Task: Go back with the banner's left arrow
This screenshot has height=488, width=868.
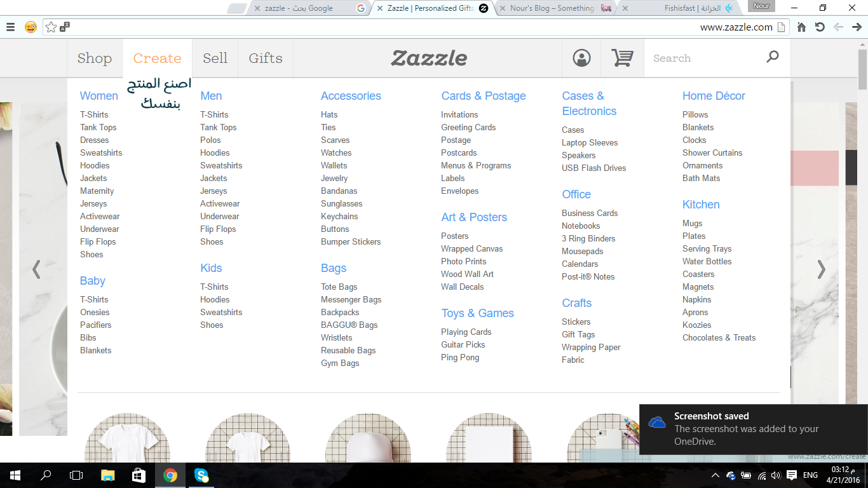Action: tap(36, 269)
